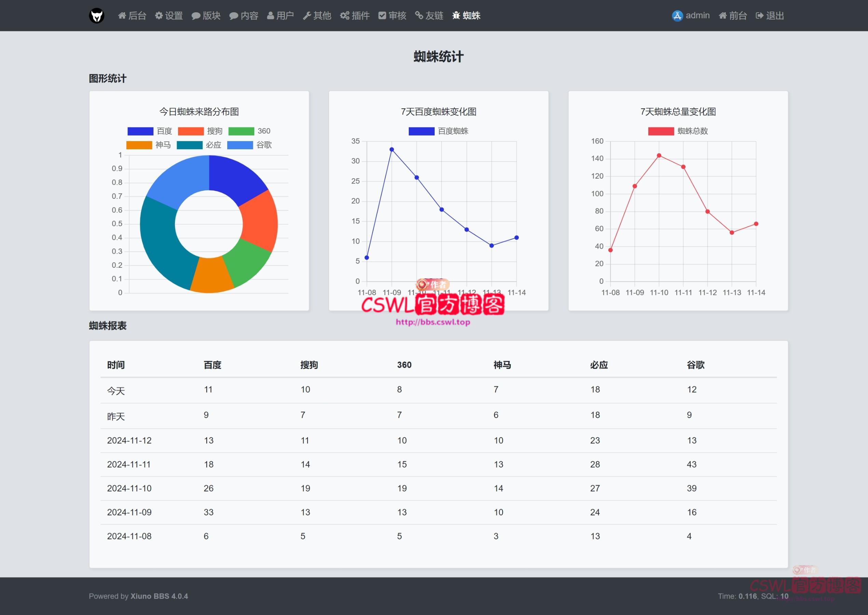The width and height of the screenshot is (868, 615).
Task: Open the 后台 home menu
Action: pyautogui.click(x=132, y=15)
